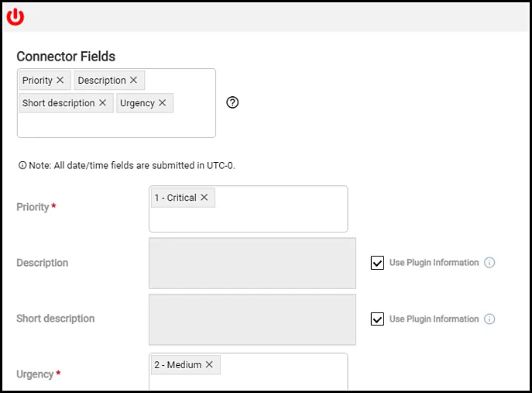The image size is (532, 393).
Task: Open the Urgency multi-select field
Action: click(249, 371)
